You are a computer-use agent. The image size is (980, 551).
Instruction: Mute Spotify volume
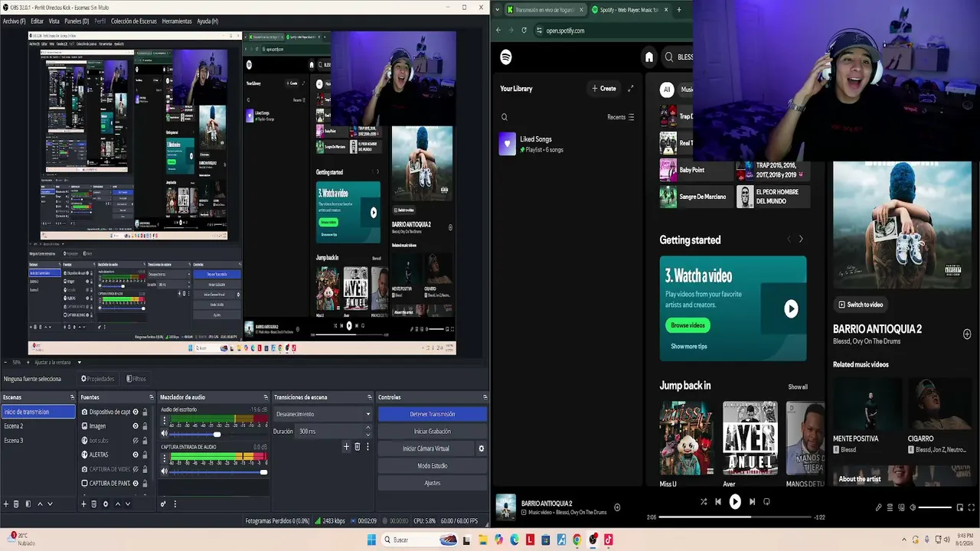913,507
